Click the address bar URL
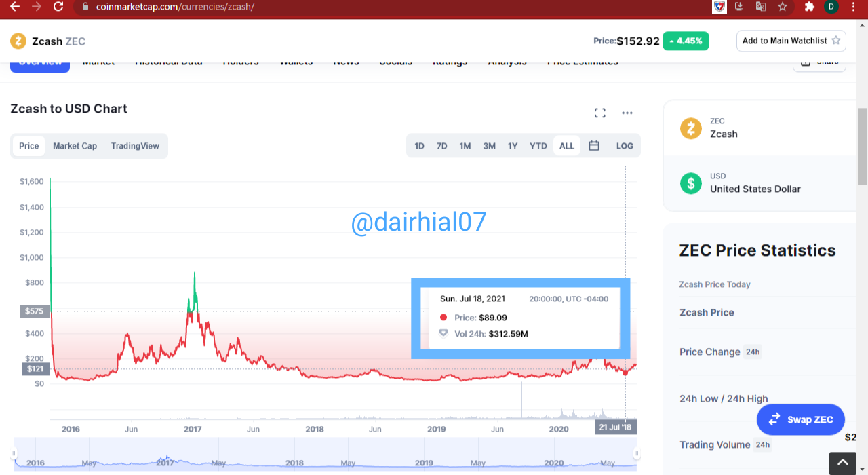The image size is (868, 475). [175, 7]
